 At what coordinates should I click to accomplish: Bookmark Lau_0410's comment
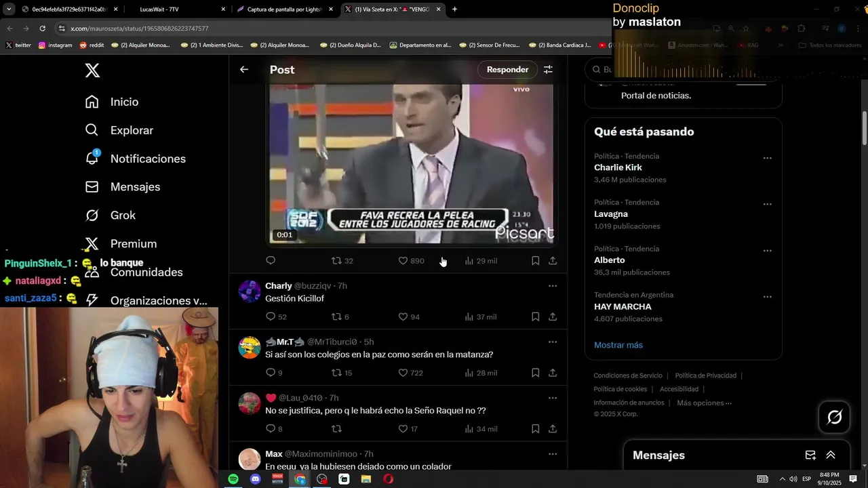coord(535,428)
